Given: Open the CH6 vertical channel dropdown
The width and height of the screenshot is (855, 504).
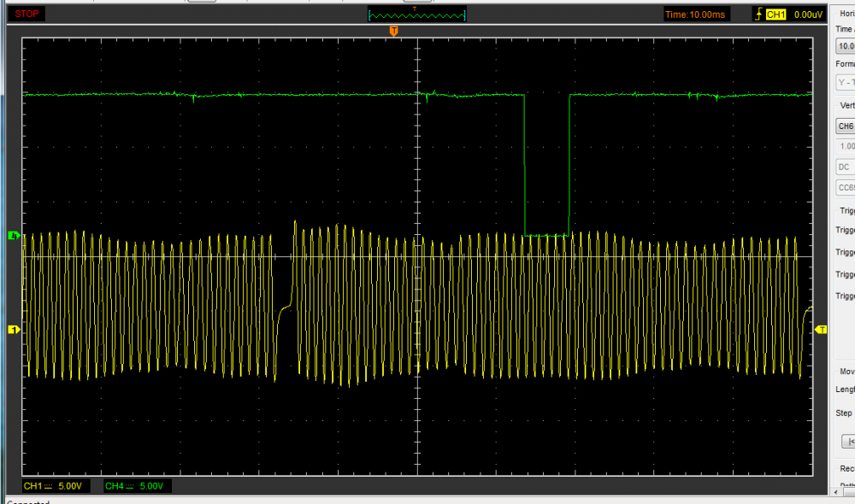Looking at the screenshot, I should pyautogui.click(x=845, y=126).
